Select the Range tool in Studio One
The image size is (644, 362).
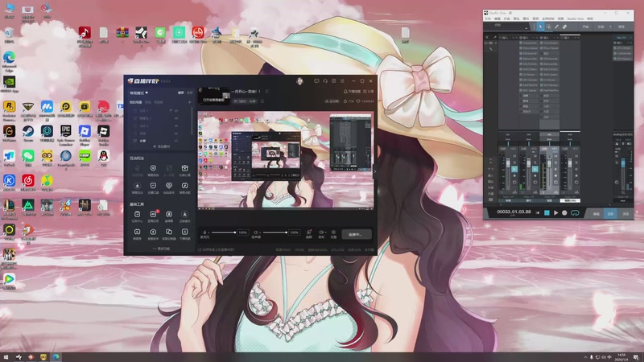[548, 27]
